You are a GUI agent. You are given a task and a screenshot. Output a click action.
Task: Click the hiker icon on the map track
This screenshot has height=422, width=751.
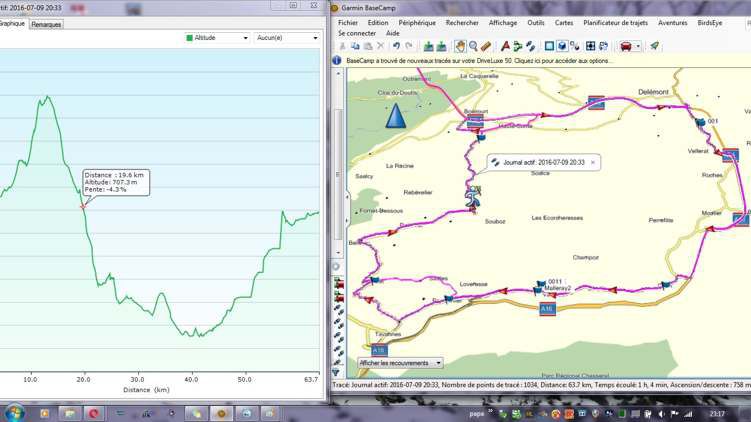(x=473, y=197)
